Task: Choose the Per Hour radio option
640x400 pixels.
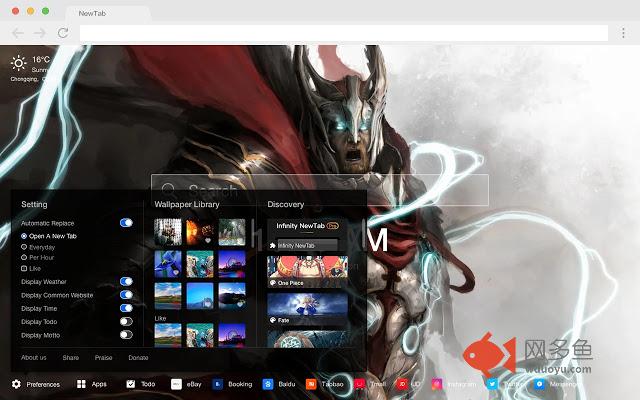Action: 24,258
